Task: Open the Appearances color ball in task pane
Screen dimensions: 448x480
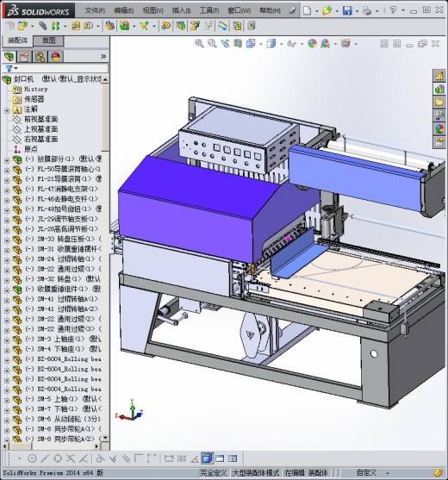Action: (439, 128)
